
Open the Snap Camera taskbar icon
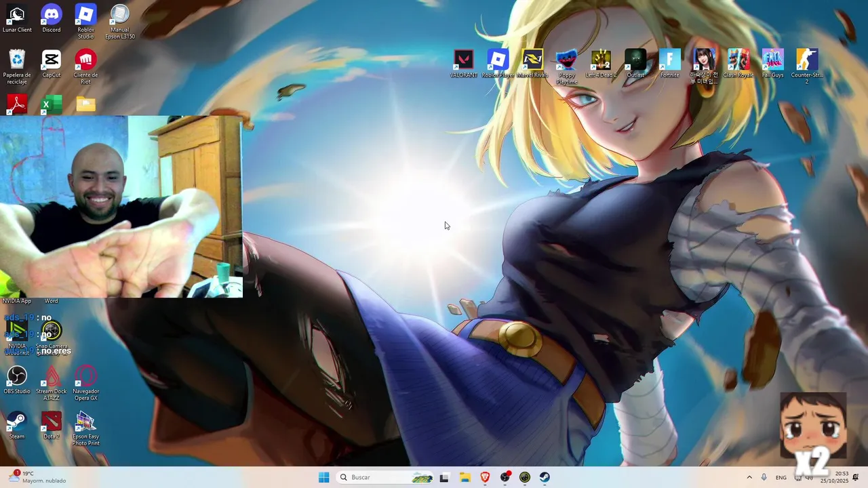[x=525, y=477]
